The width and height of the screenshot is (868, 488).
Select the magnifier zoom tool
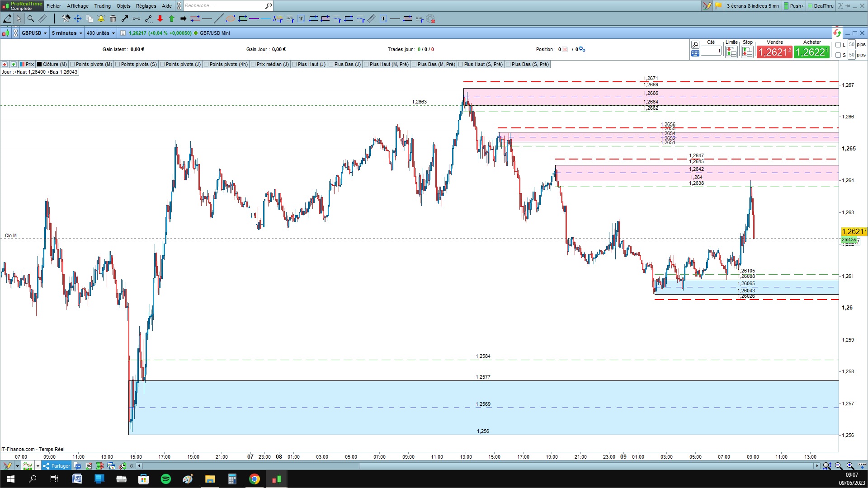point(31,19)
